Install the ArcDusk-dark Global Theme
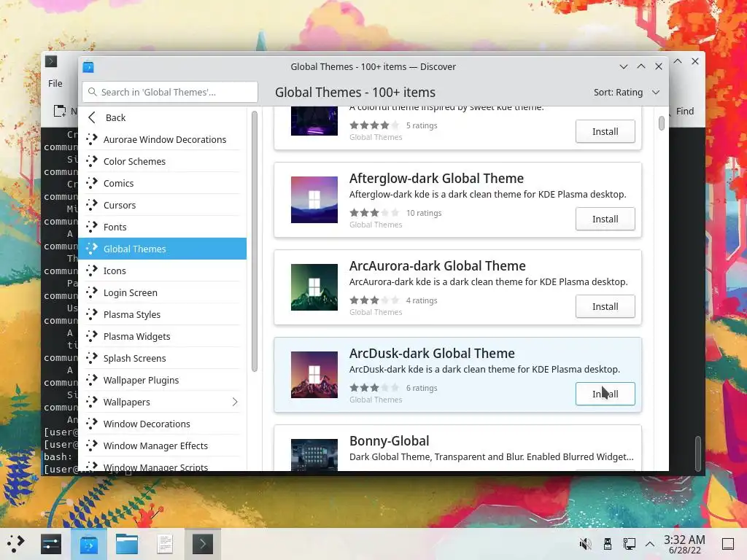 point(605,394)
